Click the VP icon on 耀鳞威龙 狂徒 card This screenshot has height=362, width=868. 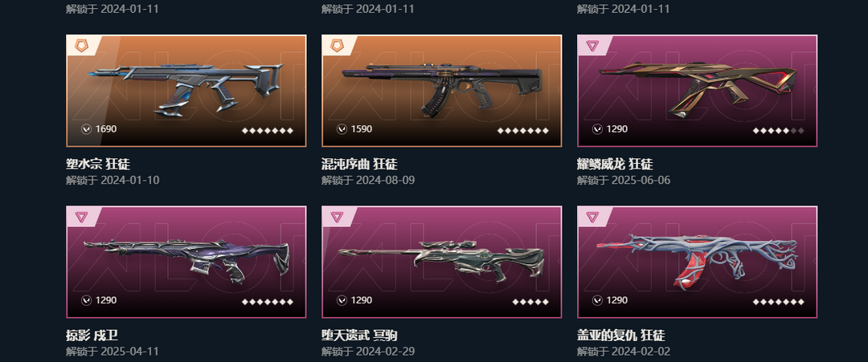click(596, 129)
